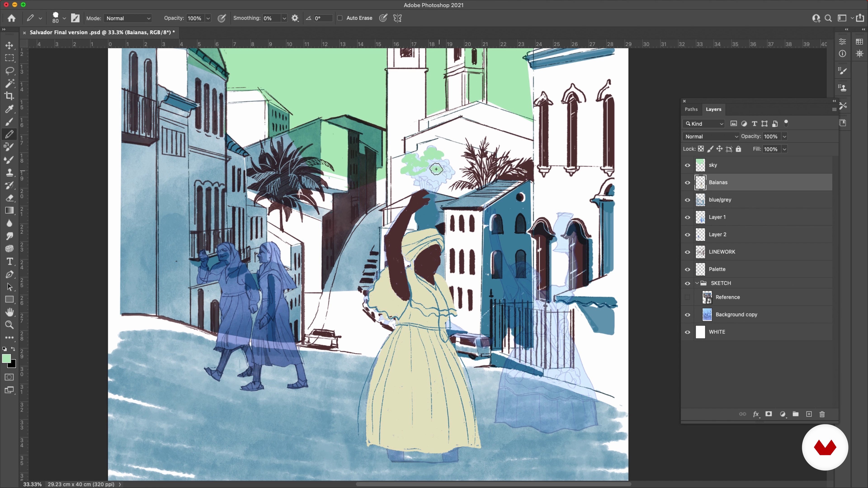Select the Type tool
Screen dimensions: 868x488
click(x=9, y=262)
